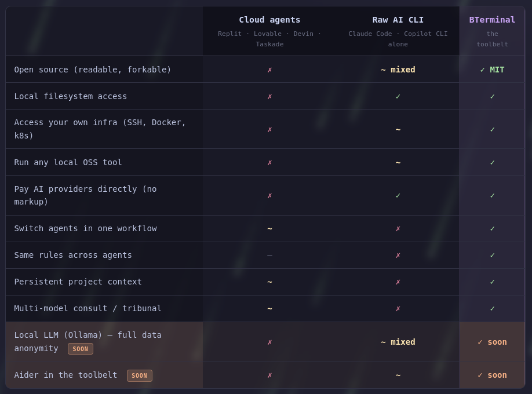Click the Cloud agents dash for Same rules across agents

click(x=269, y=256)
